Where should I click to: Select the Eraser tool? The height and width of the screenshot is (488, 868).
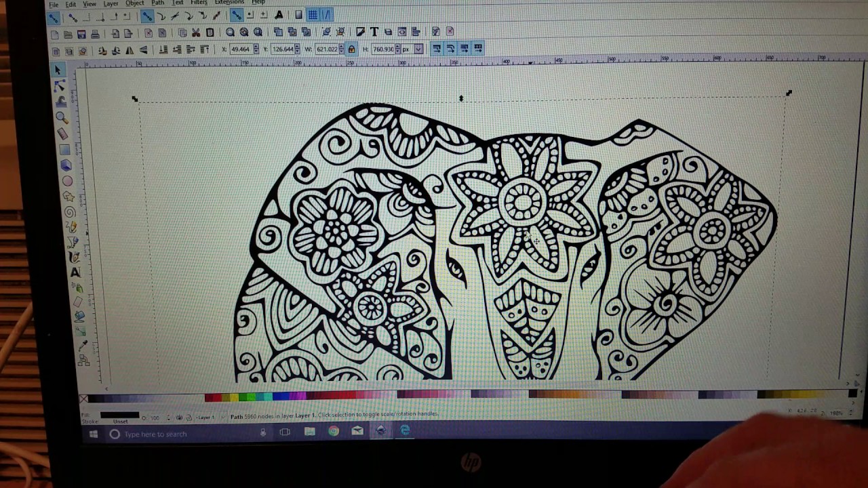tap(78, 302)
